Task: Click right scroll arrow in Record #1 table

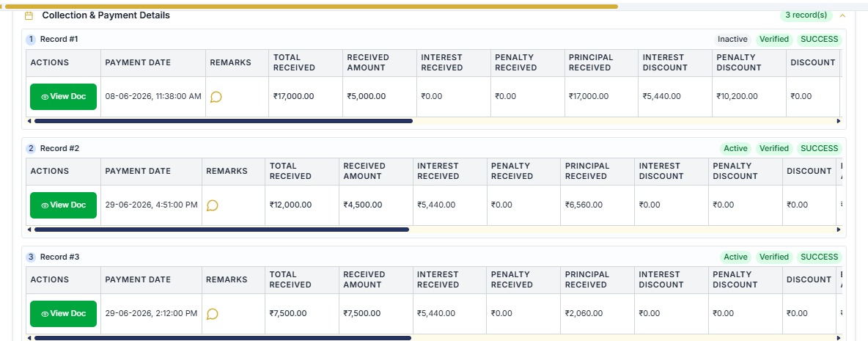Action: tap(838, 121)
